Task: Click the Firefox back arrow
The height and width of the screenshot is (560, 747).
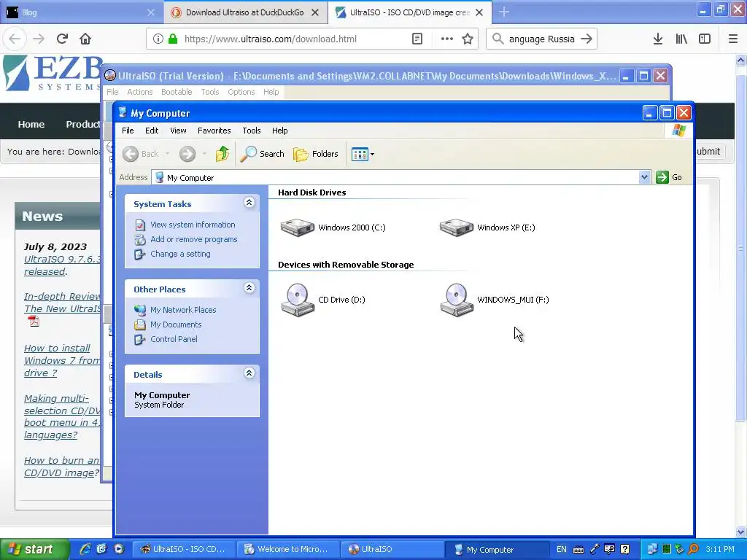Action: point(15,39)
